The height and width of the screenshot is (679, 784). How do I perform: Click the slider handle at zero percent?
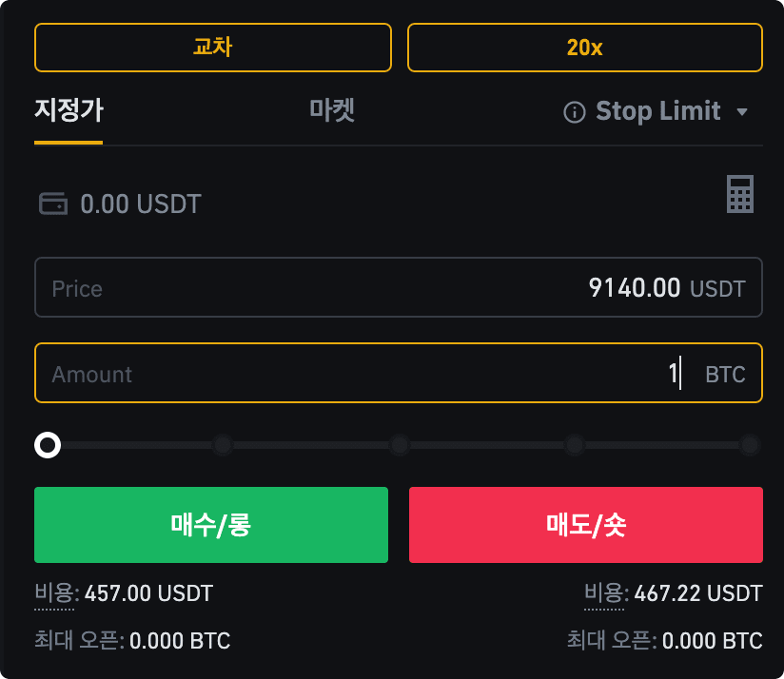(x=48, y=445)
